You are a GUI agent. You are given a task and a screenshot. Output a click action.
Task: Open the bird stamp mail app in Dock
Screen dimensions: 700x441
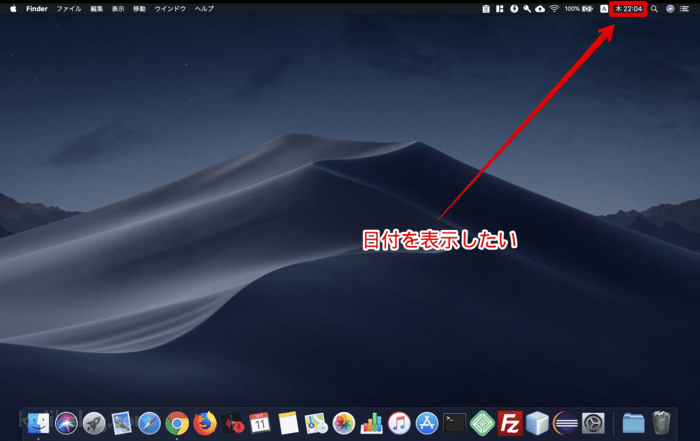(121, 423)
